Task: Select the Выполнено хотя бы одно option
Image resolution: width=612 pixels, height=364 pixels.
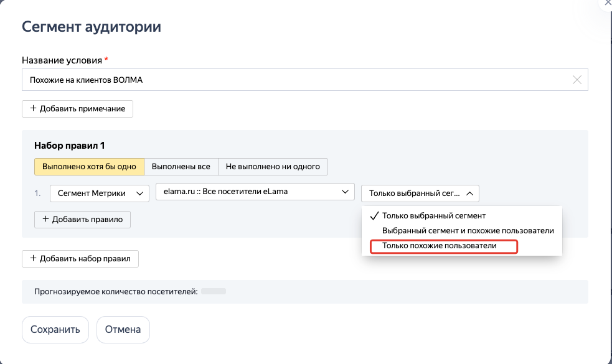Action: (89, 166)
